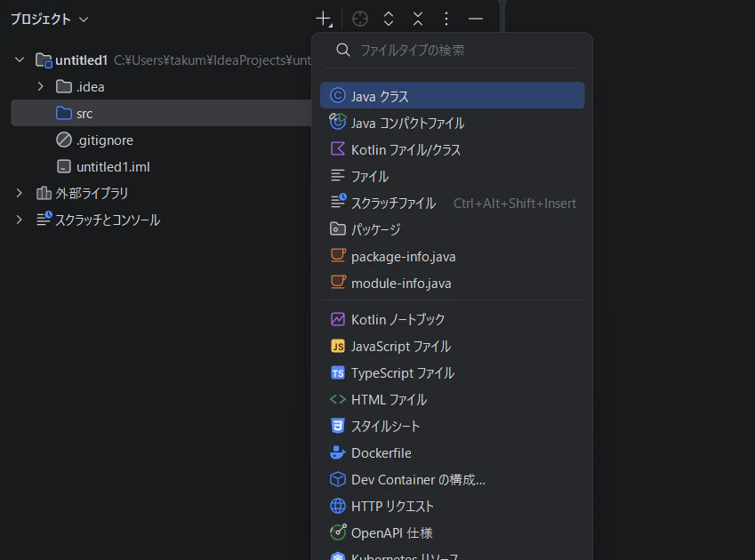755x560 pixels.
Task: Choose スクラッチファイル
Action: point(452,203)
